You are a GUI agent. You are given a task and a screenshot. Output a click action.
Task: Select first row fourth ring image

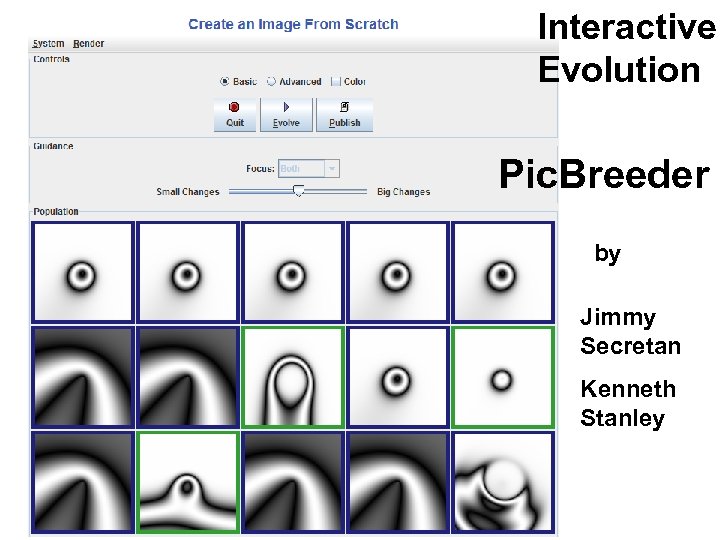click(397, 272)
